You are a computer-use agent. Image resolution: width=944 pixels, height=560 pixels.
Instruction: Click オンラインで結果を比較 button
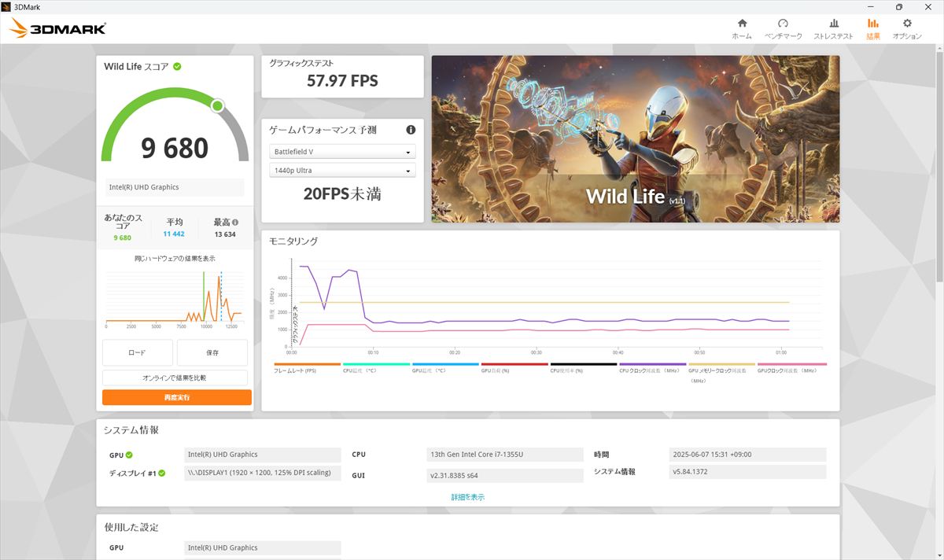(x=175, y=378)
